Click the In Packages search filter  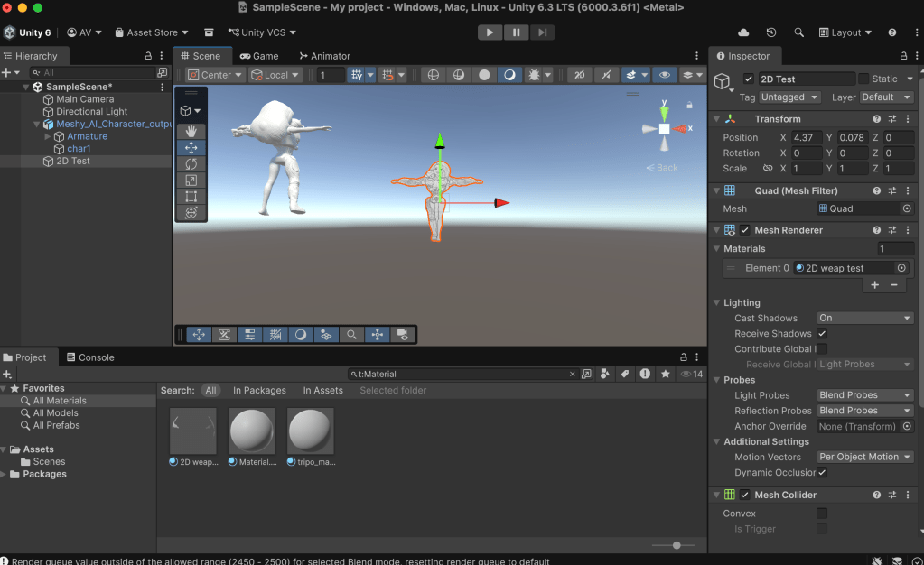click(259, 391)
